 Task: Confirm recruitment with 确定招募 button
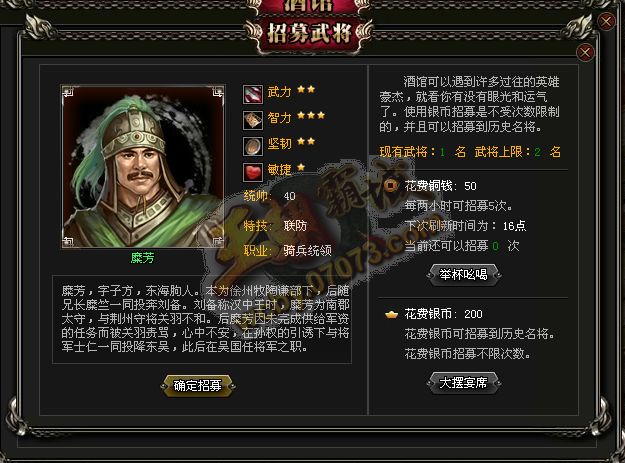197,385
